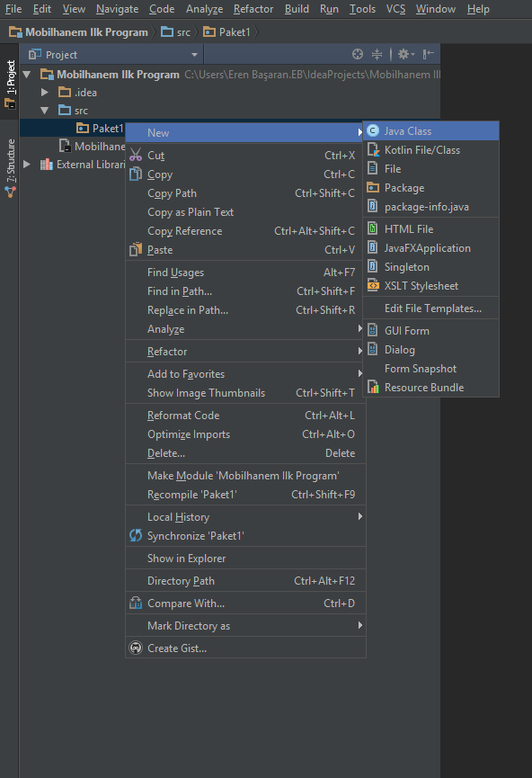Open the Tools menu
532x778 pixels.
pyautogui.click(x=362, y=9)
